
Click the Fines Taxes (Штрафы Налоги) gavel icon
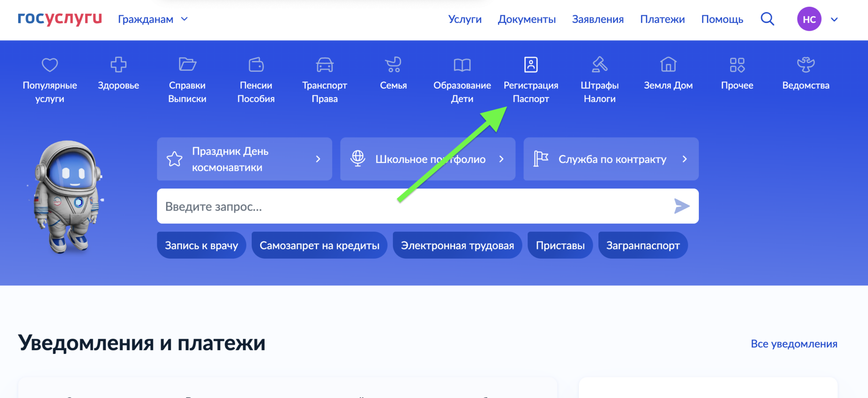pyautogui.click(x=599, y=65)
